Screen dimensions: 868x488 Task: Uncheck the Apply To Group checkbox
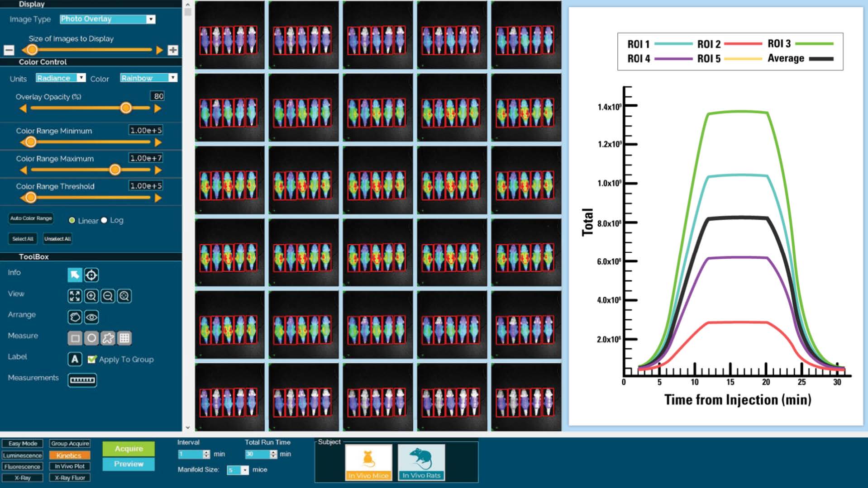92,359
